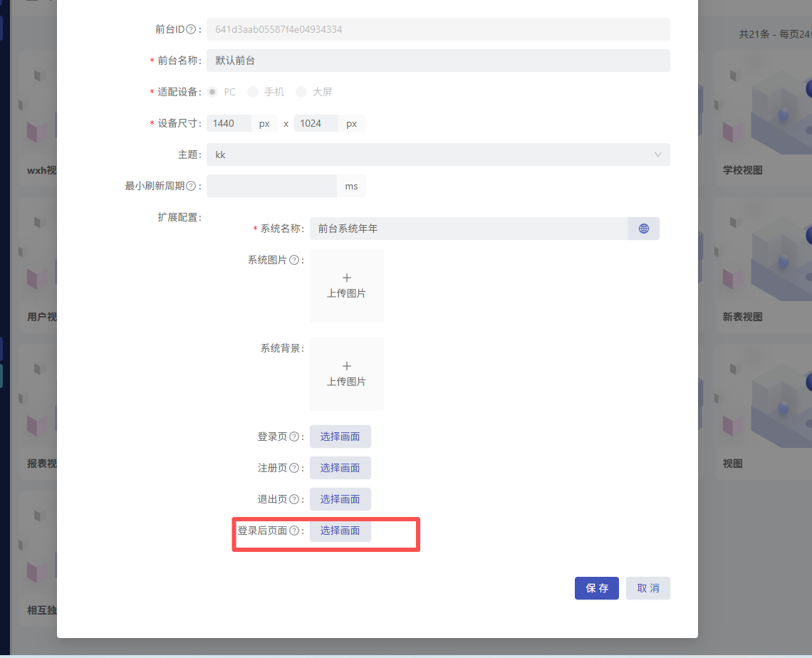Click the 学校视图 card title
The image size is (812, 658).
pyautogui.click(x=743, y=170)
